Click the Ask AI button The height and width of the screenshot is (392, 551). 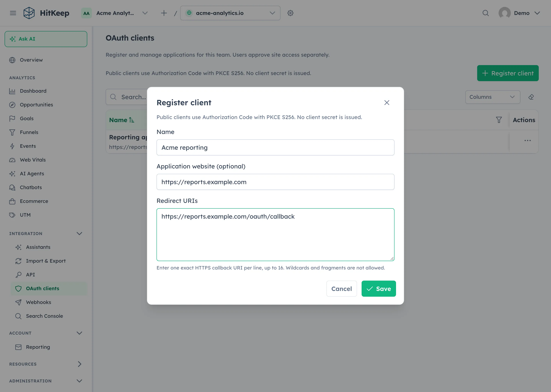(x=46, y=39)
